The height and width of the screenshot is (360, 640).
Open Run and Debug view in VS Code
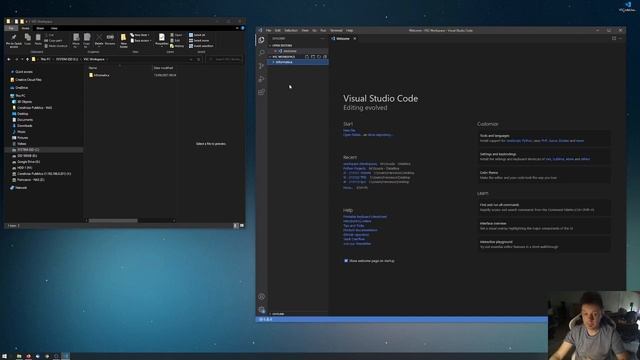262,79
